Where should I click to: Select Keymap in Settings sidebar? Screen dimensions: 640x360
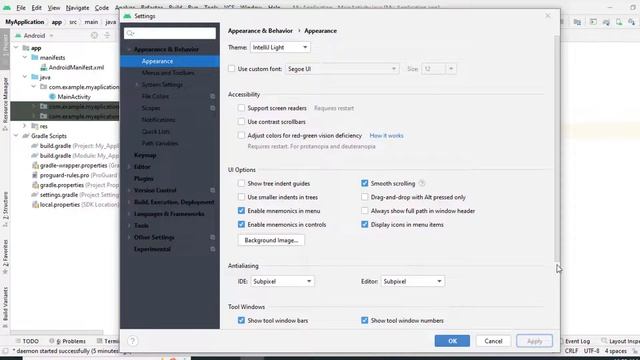[145, 155]
